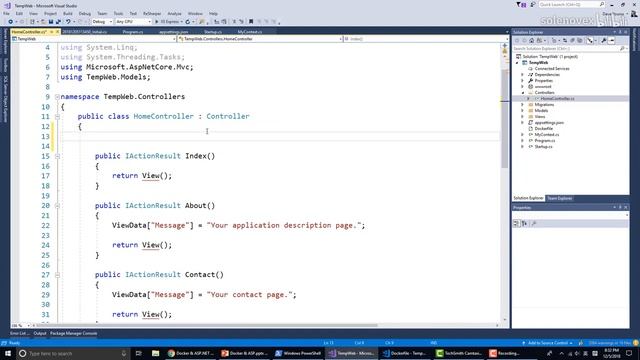Screen dimensions: 640x360
Task: Click the Save floppy disk icon
Action: (x=51, y=22)
